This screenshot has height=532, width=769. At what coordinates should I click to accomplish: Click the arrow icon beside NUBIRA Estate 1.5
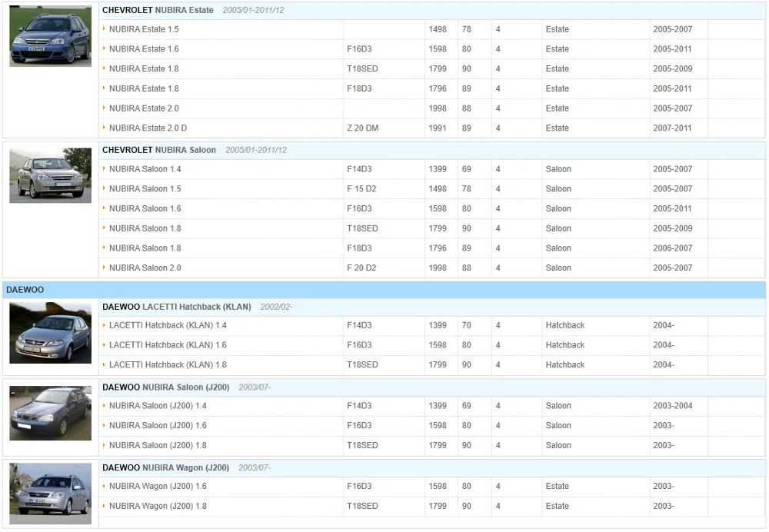(105, 29)
